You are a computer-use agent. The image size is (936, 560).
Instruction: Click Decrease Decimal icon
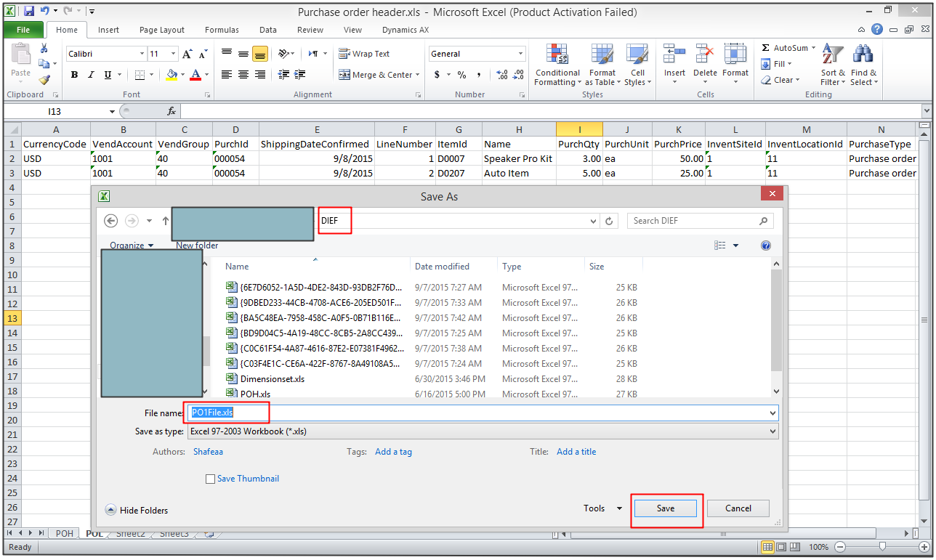coord(518,75)
